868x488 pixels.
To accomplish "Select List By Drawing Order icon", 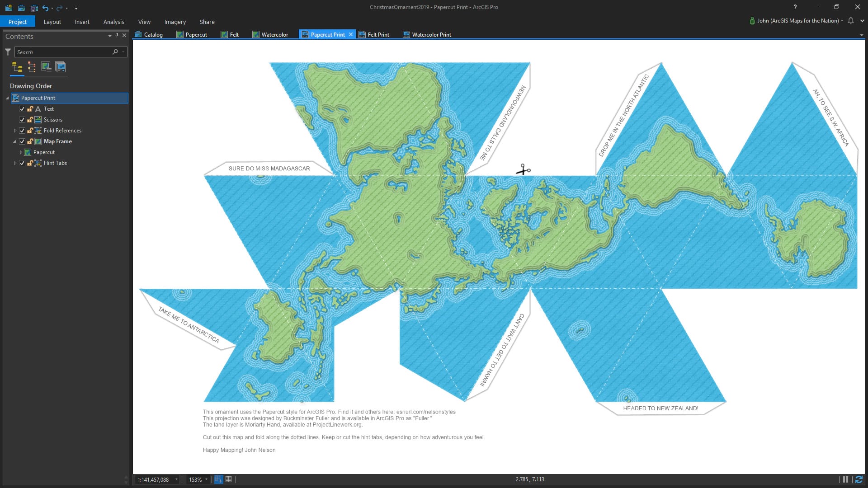I will 17,67.
